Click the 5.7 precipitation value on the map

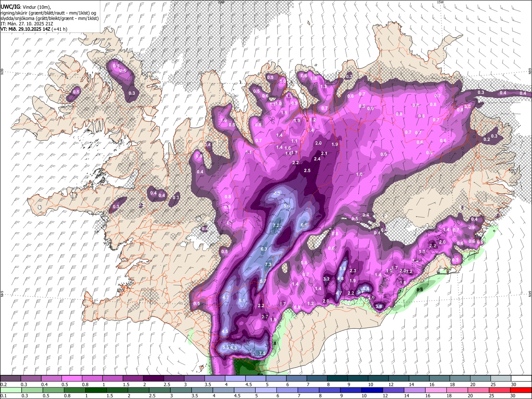click(263, 281)
